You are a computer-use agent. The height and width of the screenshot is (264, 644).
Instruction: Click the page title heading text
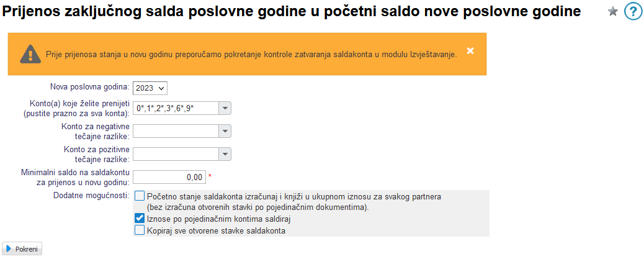point(292,12)
